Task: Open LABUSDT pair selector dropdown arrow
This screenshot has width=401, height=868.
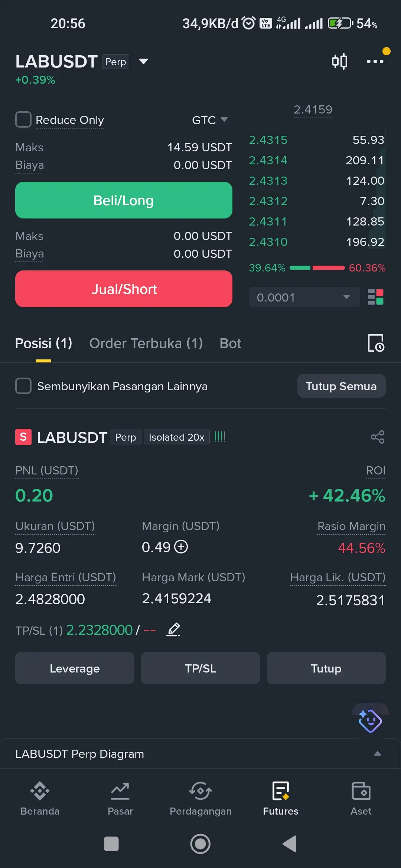Action: (x=143, y=61)
